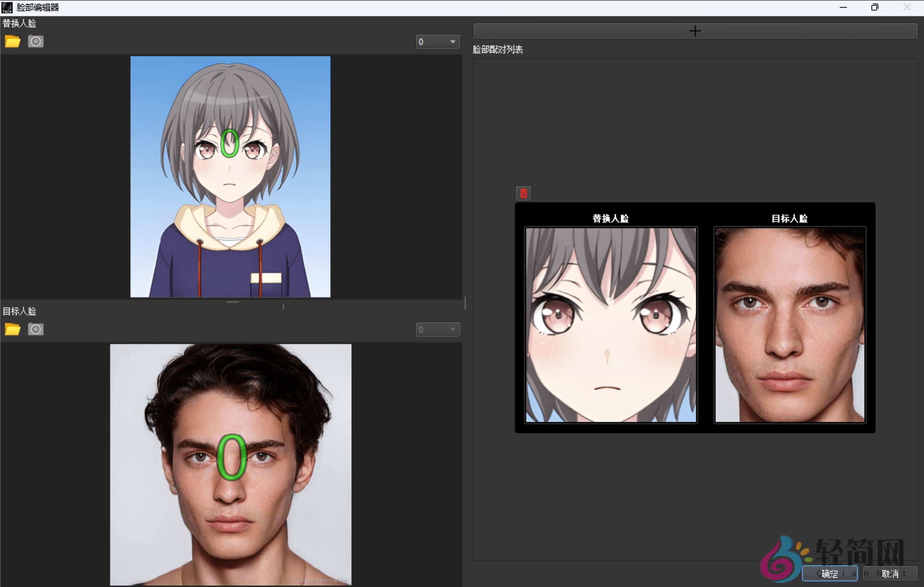Click camera capture icon under 替换人脸 section
Viewport: 924px width, 587px height.
click(x=36, y=41)
